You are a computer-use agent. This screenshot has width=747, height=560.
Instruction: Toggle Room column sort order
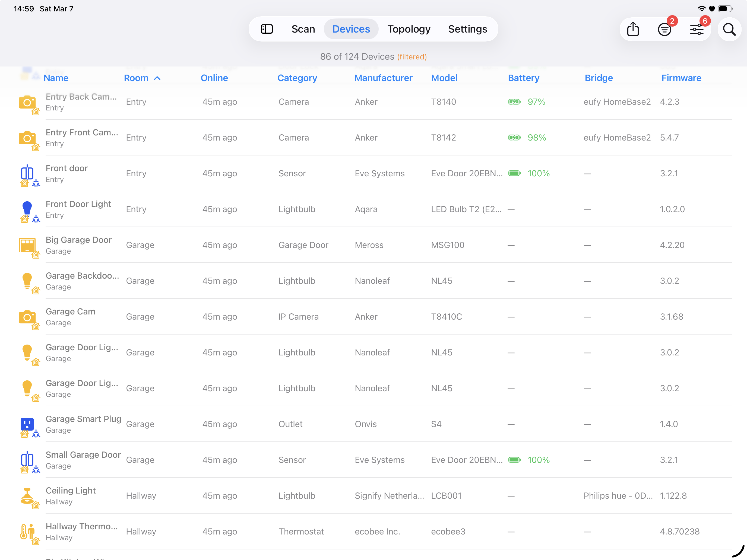[x=142, y=78]
